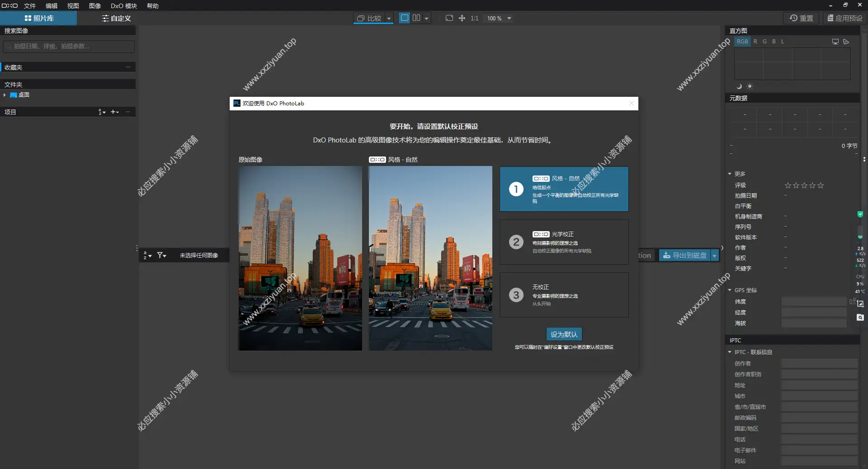868x469 pixels.
Task: Show shadow clipping moon icon
Action: [x=739, y=86]
